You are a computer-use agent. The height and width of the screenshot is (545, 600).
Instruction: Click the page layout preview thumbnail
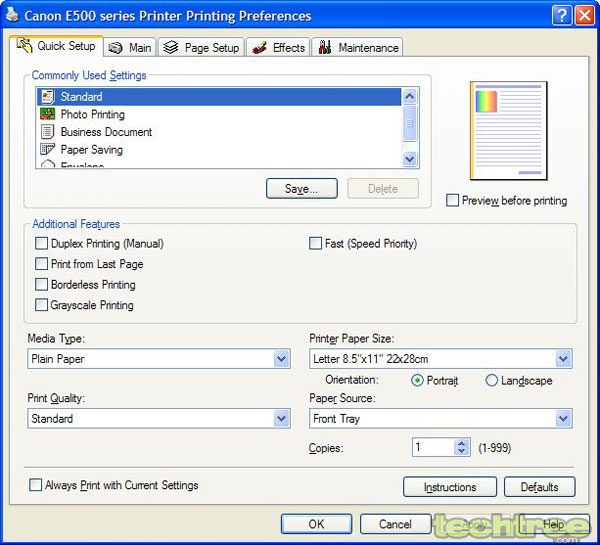pyautogui.click(x=509, y=131)
